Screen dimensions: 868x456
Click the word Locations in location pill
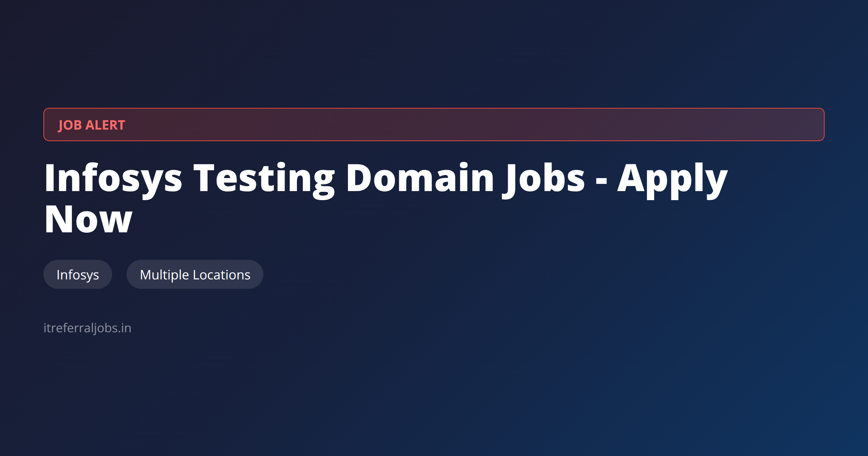[222, 275]
